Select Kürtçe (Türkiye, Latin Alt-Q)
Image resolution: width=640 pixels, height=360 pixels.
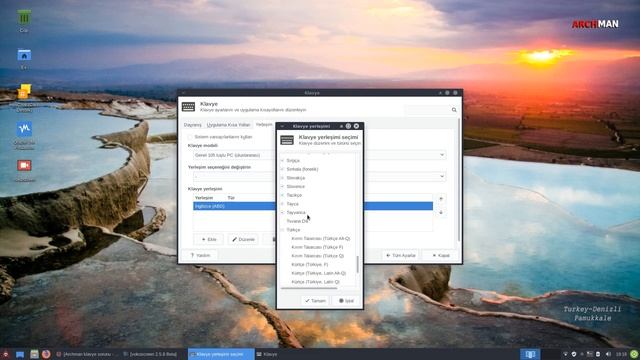coord(318,273)
